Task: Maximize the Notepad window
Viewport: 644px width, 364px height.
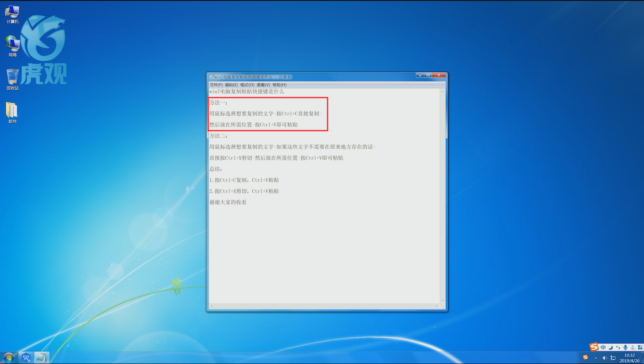Action: (x=428, y=75)
